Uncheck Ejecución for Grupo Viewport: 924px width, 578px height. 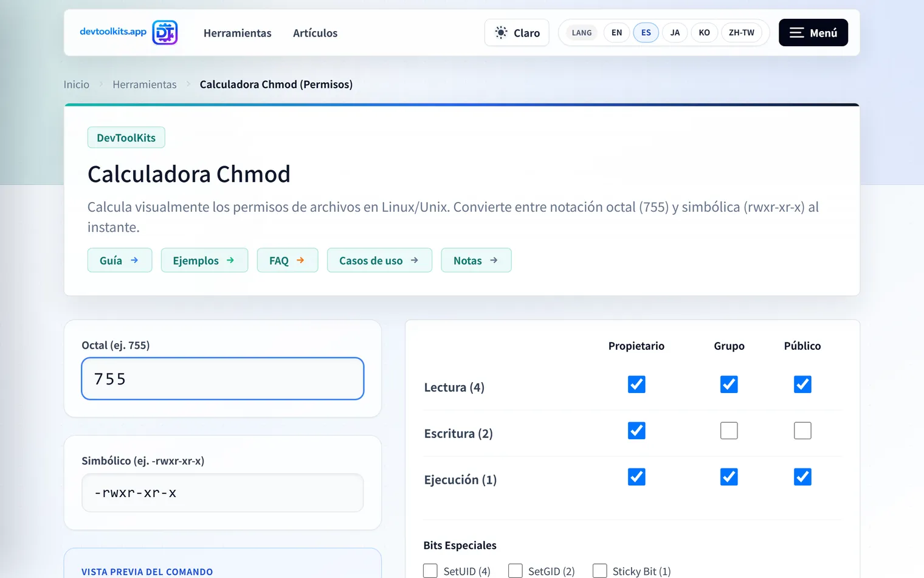729,477
